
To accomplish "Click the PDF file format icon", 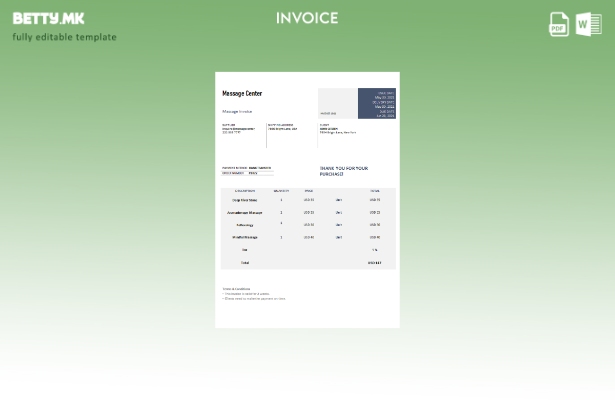I will [559, 24].
